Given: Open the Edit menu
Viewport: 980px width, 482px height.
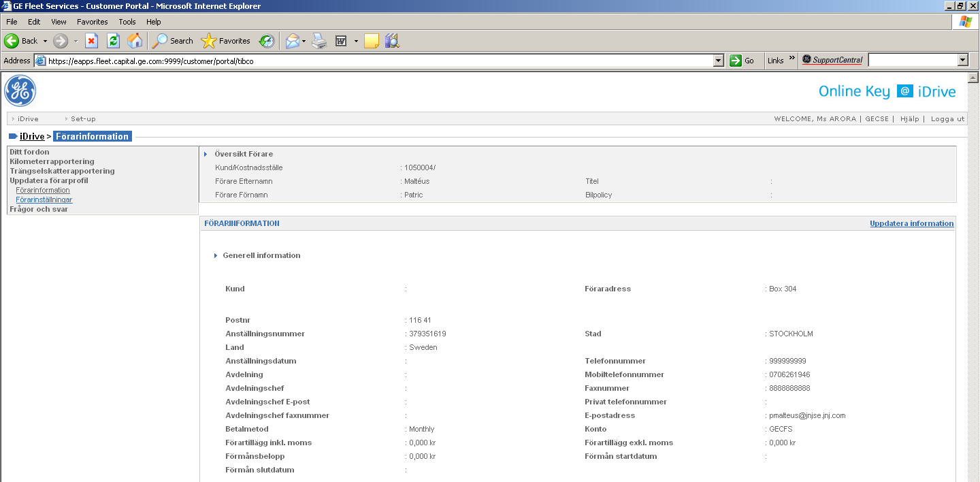Looking at the screenshot, I should pos(34,22).
